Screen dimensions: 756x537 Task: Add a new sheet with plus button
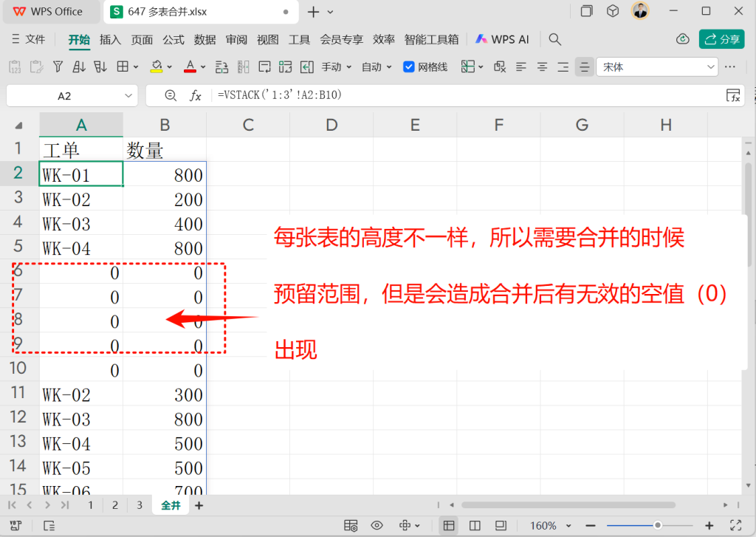point(199,505)
